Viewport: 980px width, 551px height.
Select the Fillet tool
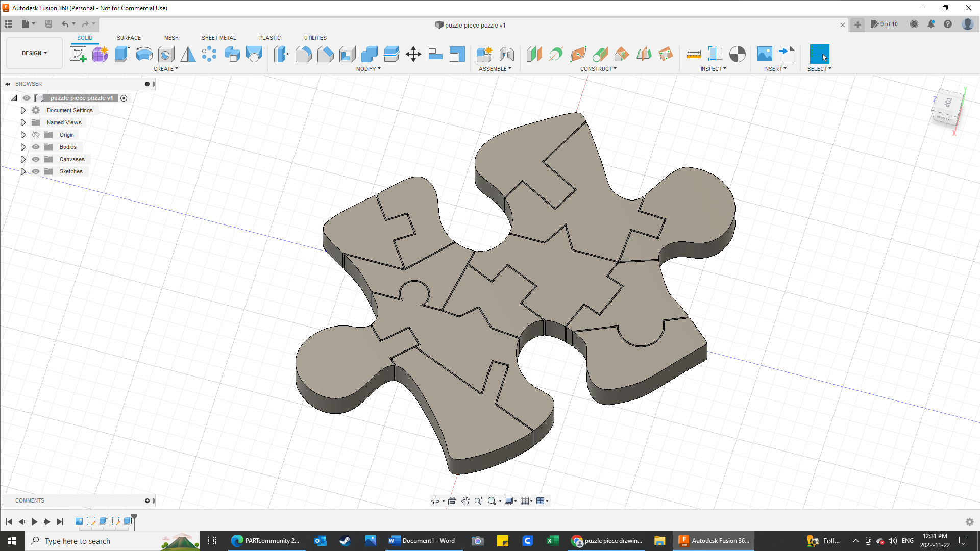point(304,54)
